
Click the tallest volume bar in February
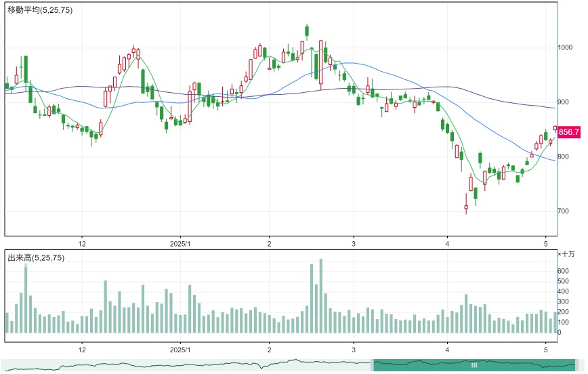click(x=321, y=295)
